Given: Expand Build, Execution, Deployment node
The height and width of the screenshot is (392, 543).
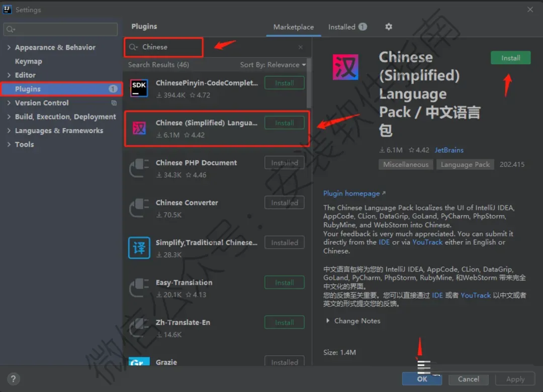Looking at the screenshot, I should coord(9,117).
